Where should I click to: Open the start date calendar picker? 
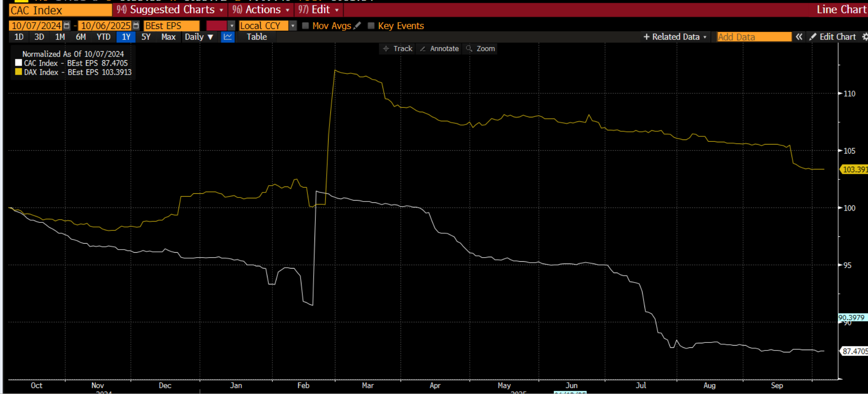pos(67,26)
